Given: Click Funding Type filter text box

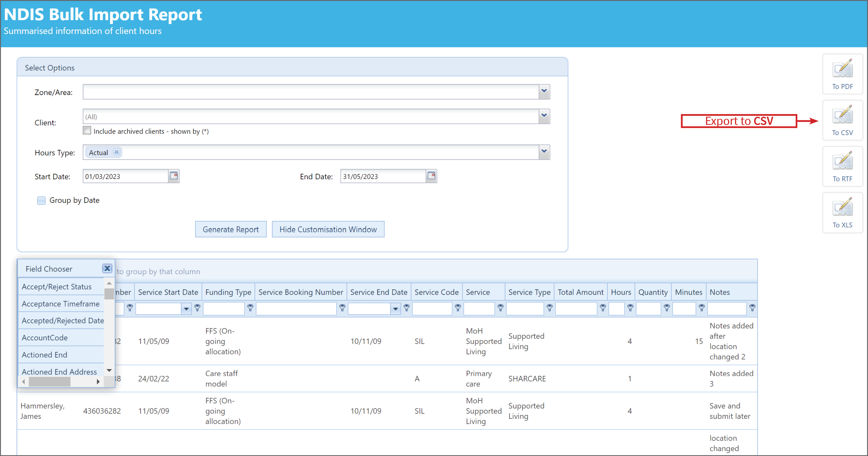Looking at the screenshot, I should [224, 308].
